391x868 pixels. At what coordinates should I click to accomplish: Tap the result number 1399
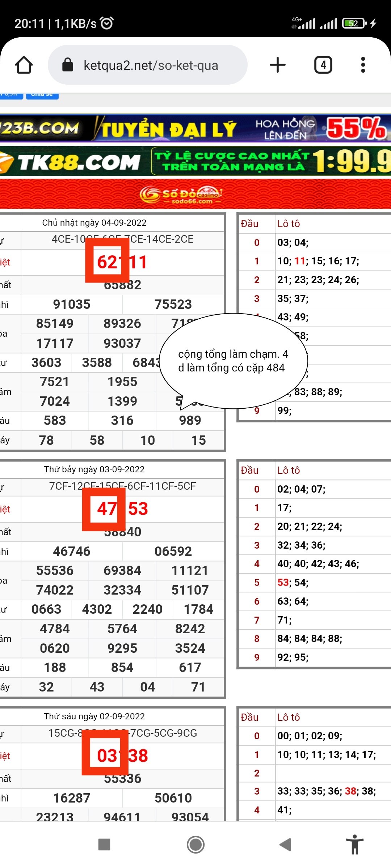tap(122, 401)
